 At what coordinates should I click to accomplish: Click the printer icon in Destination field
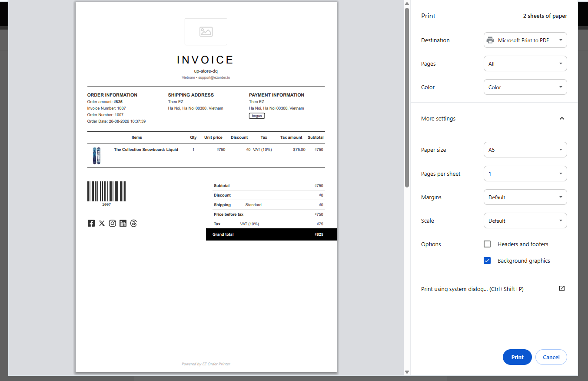click(490, 40)
